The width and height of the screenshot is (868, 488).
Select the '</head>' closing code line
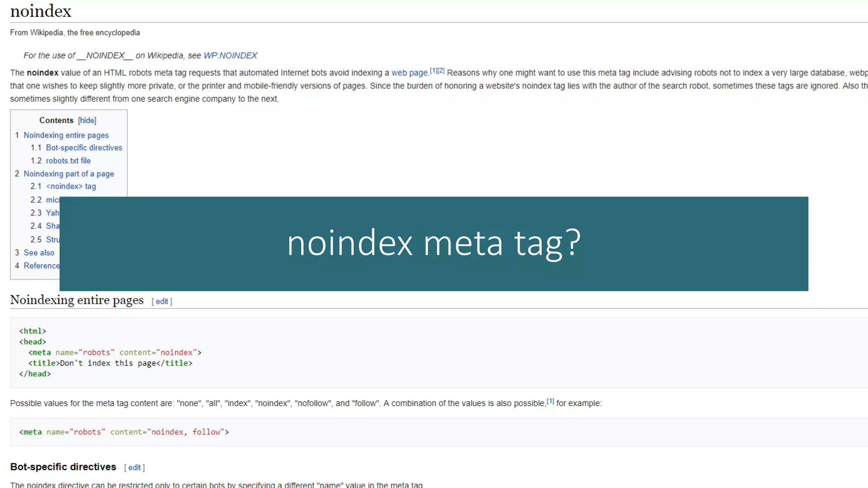click(x=35, y=374)
